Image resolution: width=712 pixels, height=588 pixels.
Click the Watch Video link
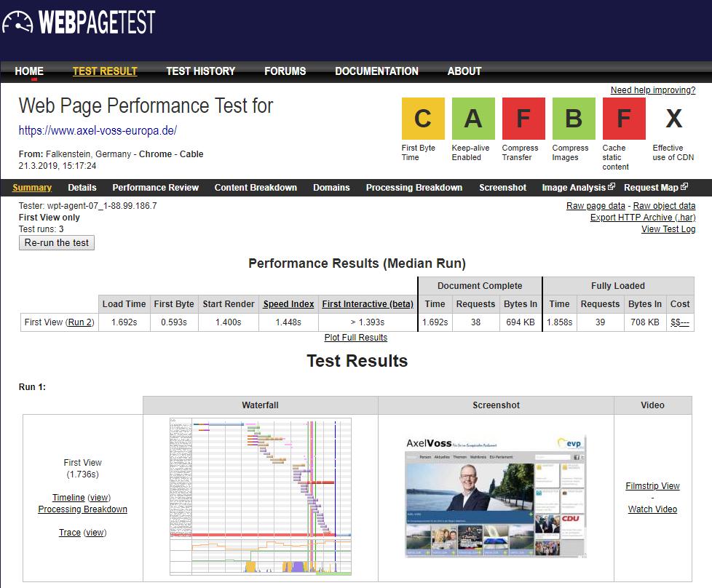click(652, 509)
